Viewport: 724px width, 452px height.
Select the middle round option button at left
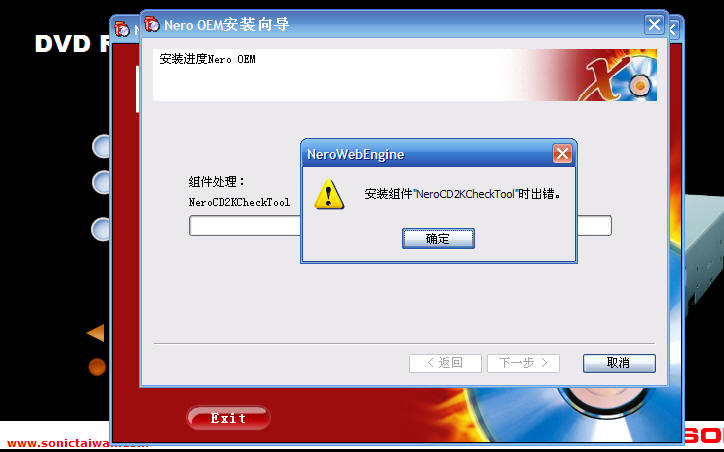102,182
